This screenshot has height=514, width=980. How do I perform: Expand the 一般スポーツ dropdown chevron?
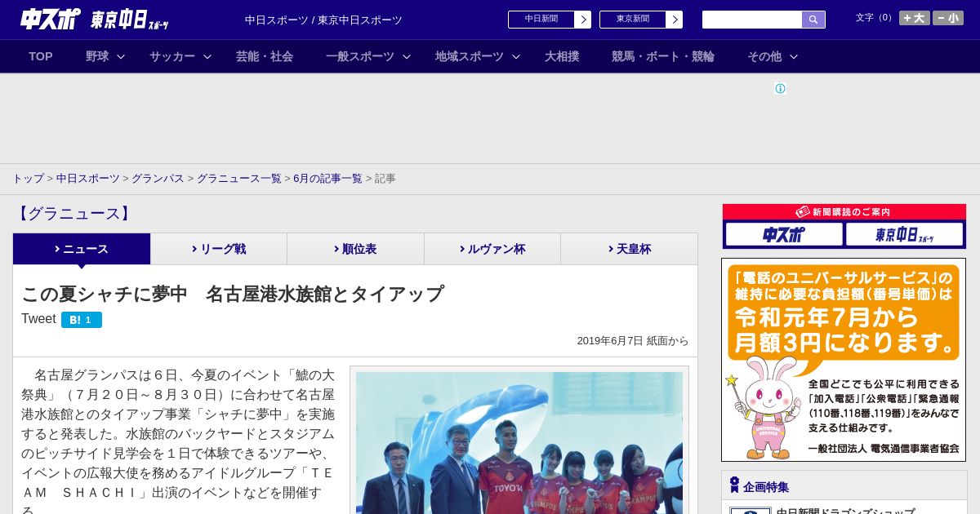pyautogui.click(x=407, y=56)
